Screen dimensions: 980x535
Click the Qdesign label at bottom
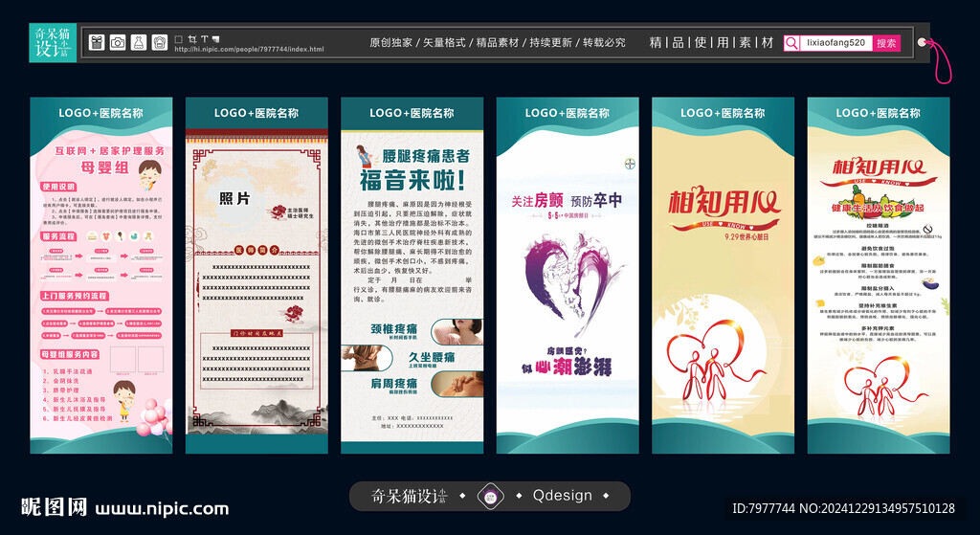tap(562, 496)
